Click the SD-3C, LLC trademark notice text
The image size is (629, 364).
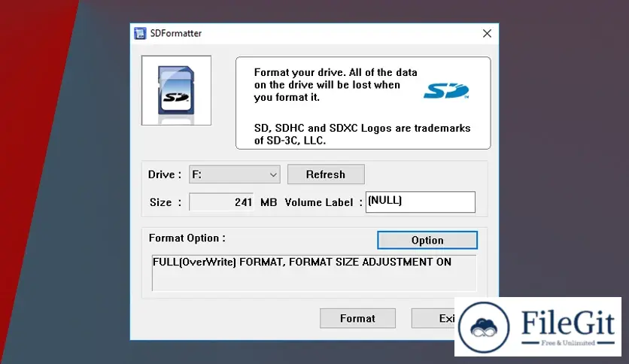[x=362, y=135]
